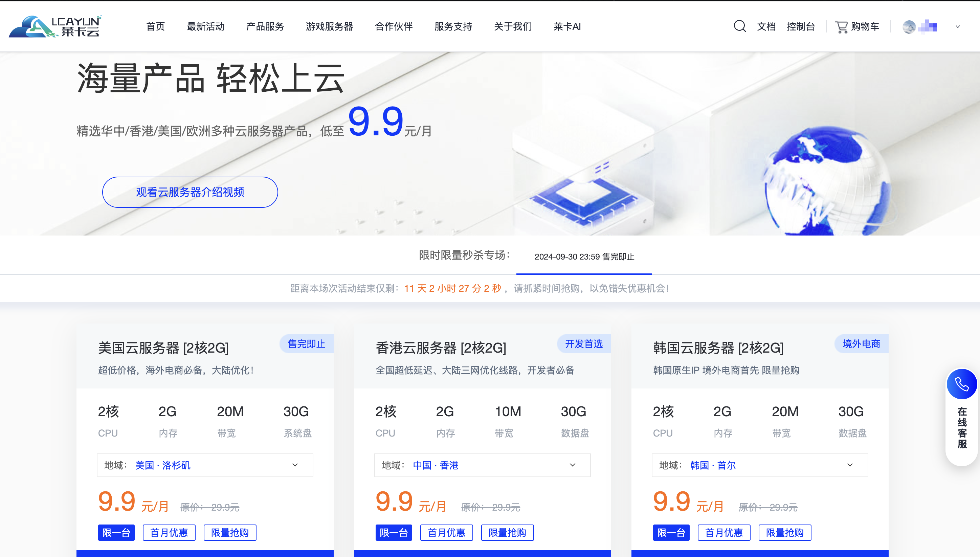Click 海量产品 轻松上云 headline
980x557 pixels.
pyautogui.click(x=211, y=79)
